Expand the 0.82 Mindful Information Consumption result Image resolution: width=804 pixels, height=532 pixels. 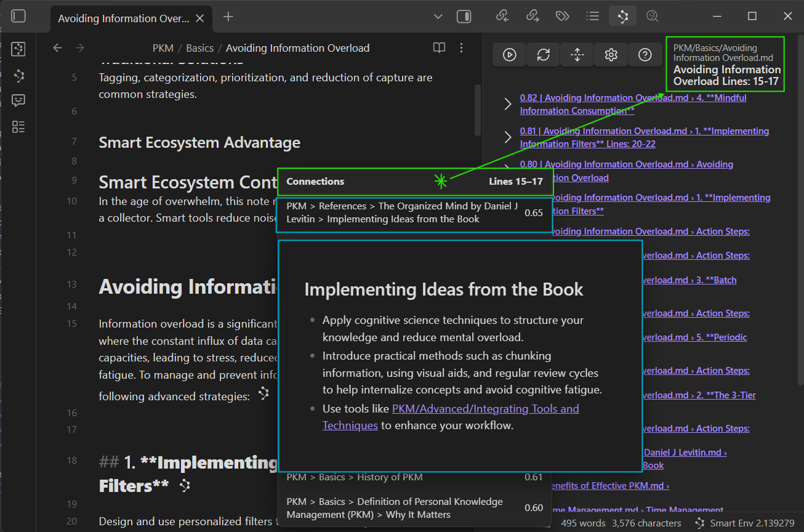click(x=508, y=104)
